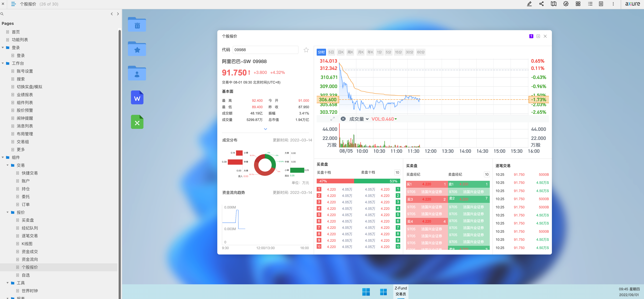Image resolution: width=644 pixels, height=299 pixels.
Task: Toggle sidebar with hamburger menu icon
Action: [x=14, y=4]
